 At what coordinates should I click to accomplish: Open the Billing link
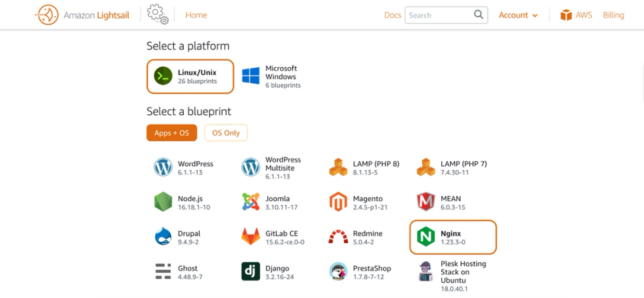click(x=613, y=15)
